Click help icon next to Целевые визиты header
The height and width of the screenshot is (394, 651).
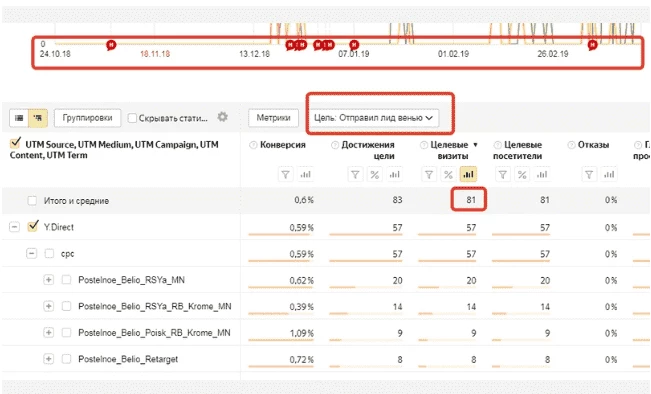[424, 145]
